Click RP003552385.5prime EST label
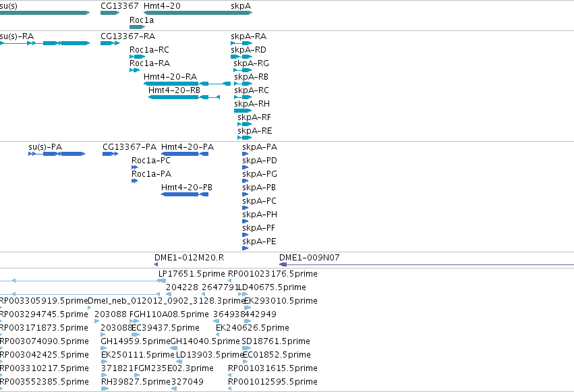This screenshot has height=392, width=574. (x=45, y=383)
